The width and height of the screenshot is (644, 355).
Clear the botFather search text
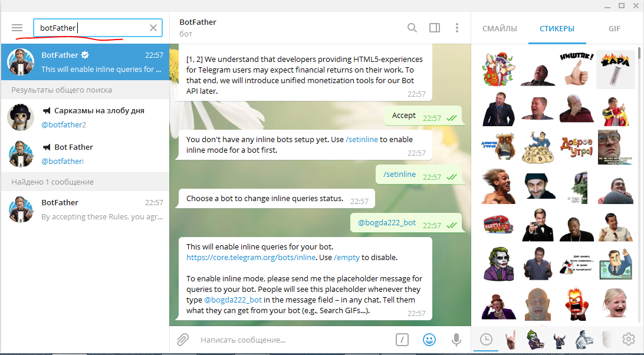(153, 28)
